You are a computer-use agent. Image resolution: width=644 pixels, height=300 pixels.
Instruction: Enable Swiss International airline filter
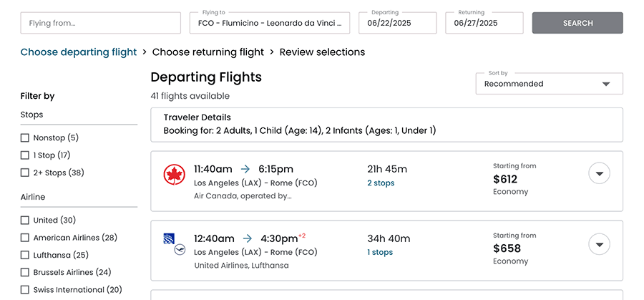click(25, 290)
